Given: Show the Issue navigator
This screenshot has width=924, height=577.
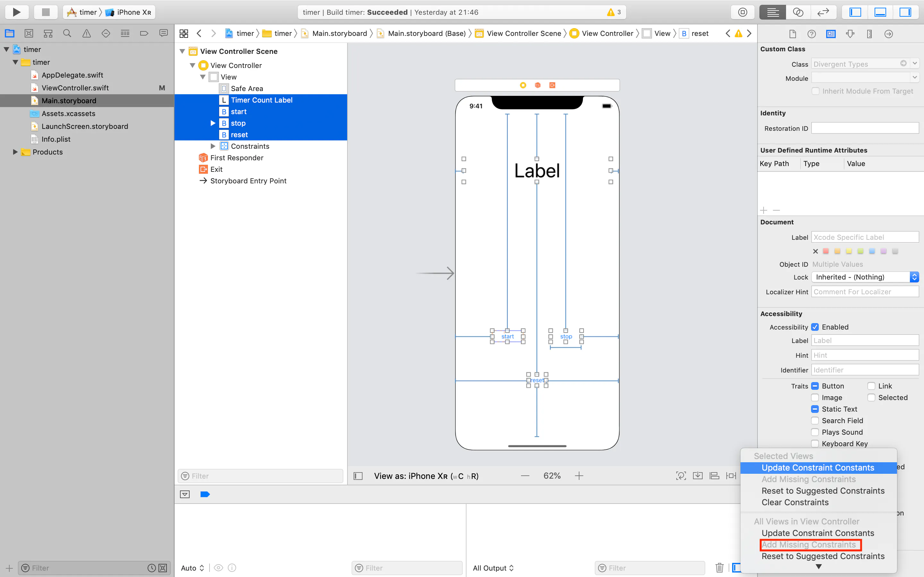Looking at the screenshot, I should click(87, 34).
